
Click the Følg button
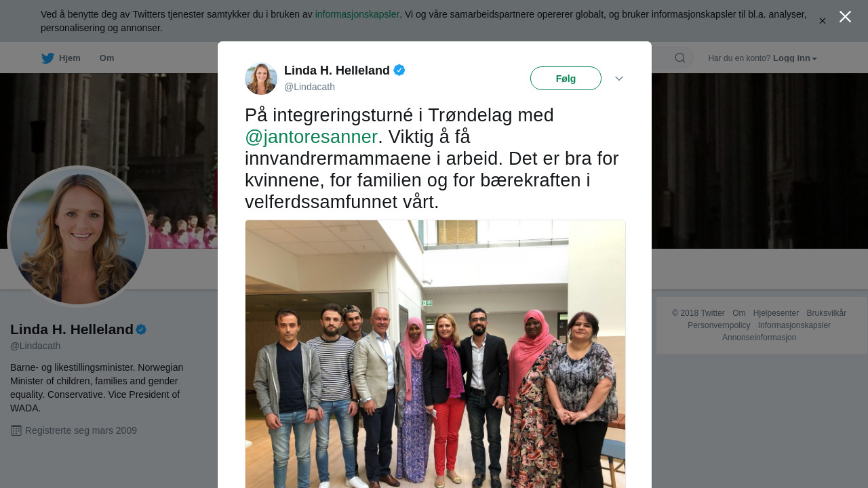coord(566,79)
